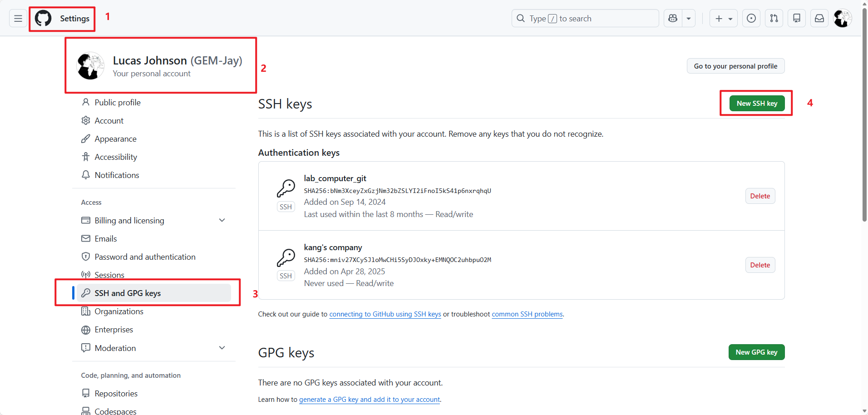The height and width of the screenshot is (415, 868).
Task: Click the Type to search field
Action: 586,19
